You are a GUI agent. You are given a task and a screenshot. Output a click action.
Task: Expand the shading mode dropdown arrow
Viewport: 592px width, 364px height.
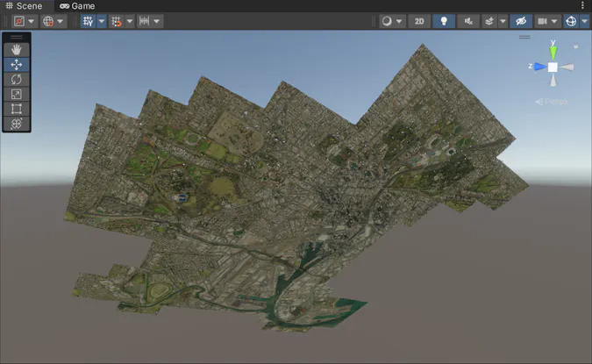click(399, 21)
